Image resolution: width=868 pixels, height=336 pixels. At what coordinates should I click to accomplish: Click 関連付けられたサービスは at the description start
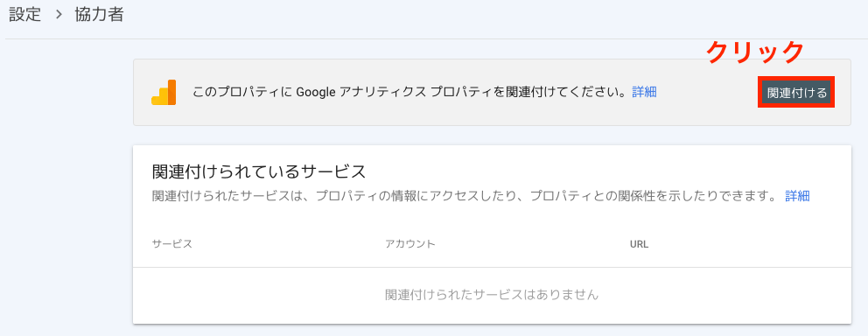pos(228,196)
